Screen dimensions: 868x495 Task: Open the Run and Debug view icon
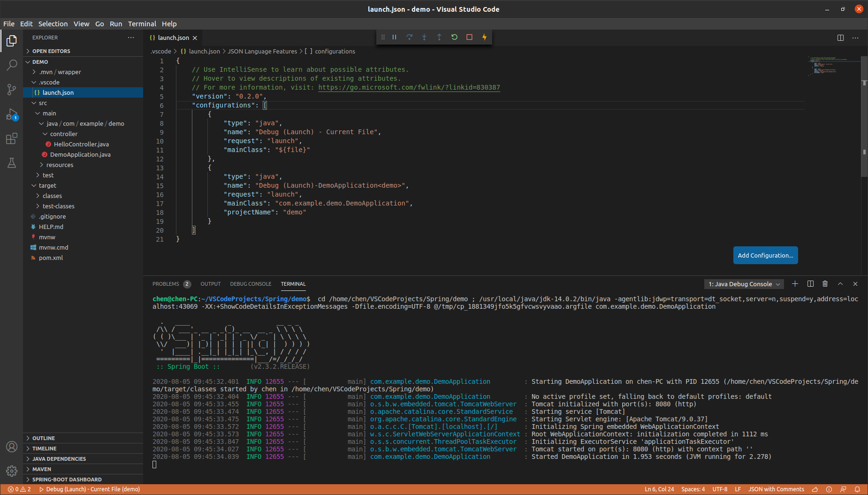tap(12, 114)
